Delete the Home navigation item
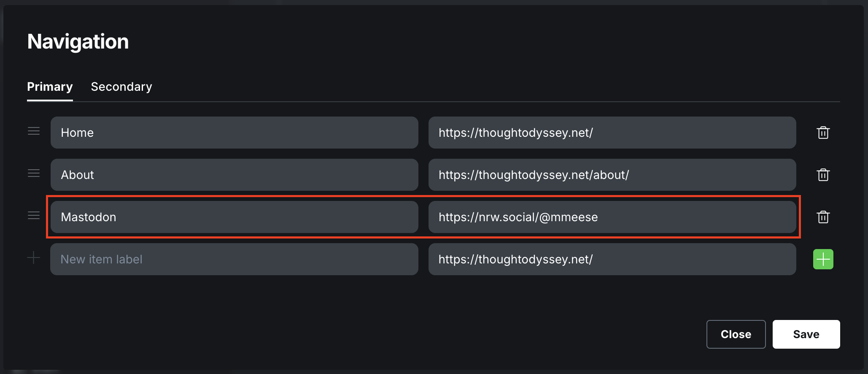The height and width of the screenshot is (374, 868). tap(823, 133)
